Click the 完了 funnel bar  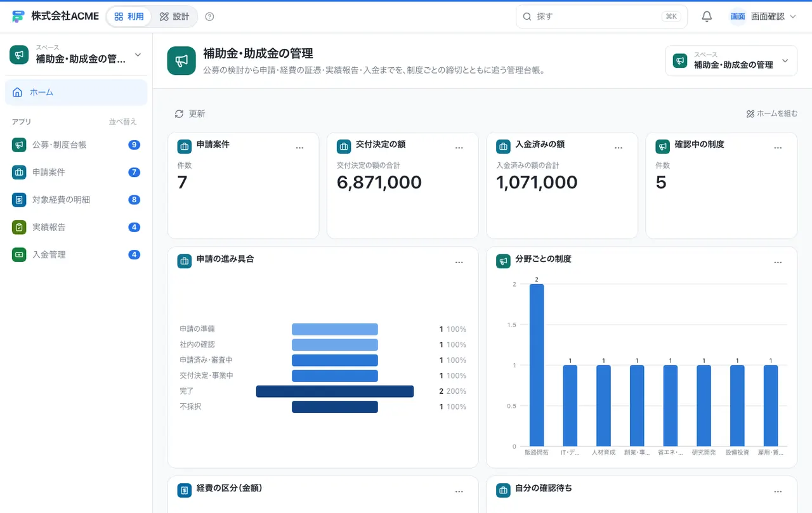point(335,391)
